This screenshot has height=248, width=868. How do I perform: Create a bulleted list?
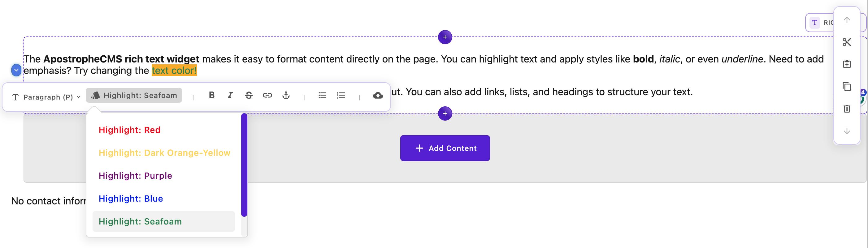click(323, 95)
